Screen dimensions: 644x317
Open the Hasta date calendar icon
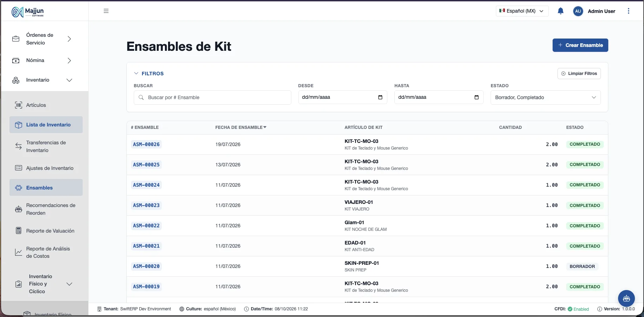tap(477, 97)
